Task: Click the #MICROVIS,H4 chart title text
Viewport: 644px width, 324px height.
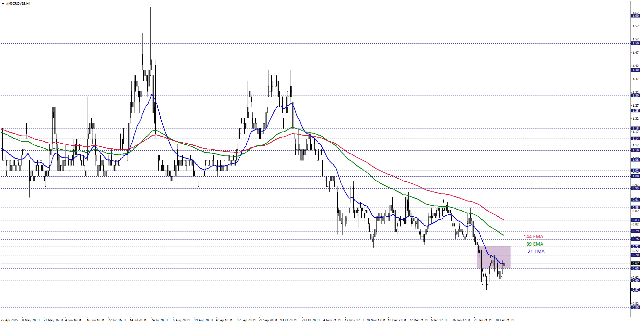Action: click(18, 3)
